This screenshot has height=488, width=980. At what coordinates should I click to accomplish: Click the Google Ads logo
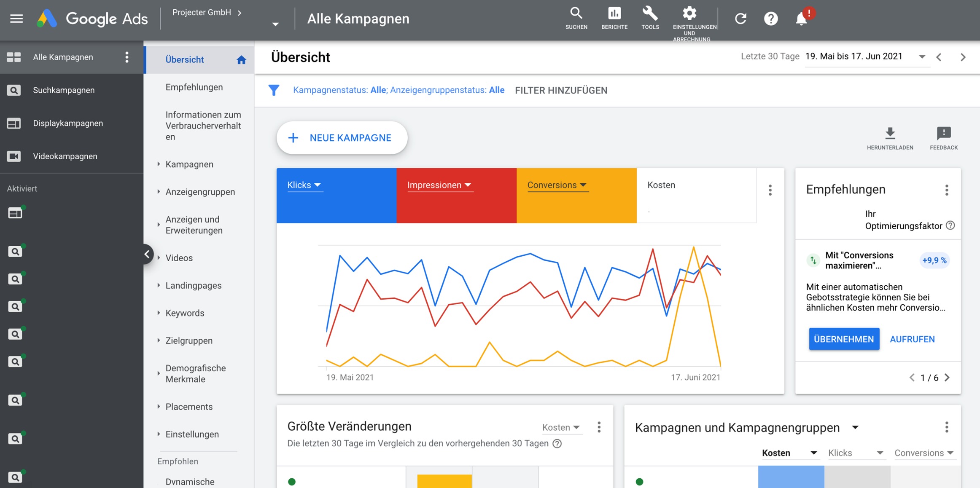pyautogui.click(x=92, y=19)
